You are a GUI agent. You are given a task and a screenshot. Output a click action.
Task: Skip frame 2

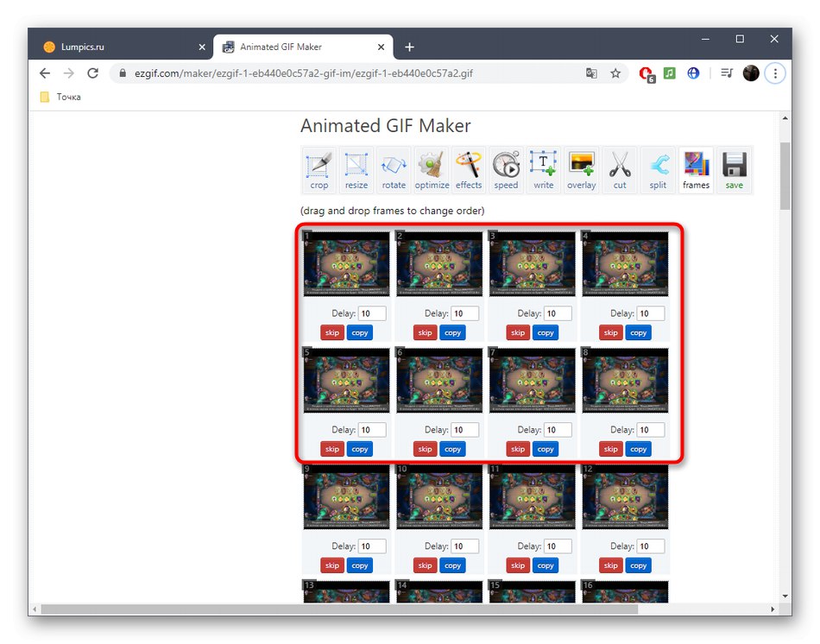click(426, 332)
